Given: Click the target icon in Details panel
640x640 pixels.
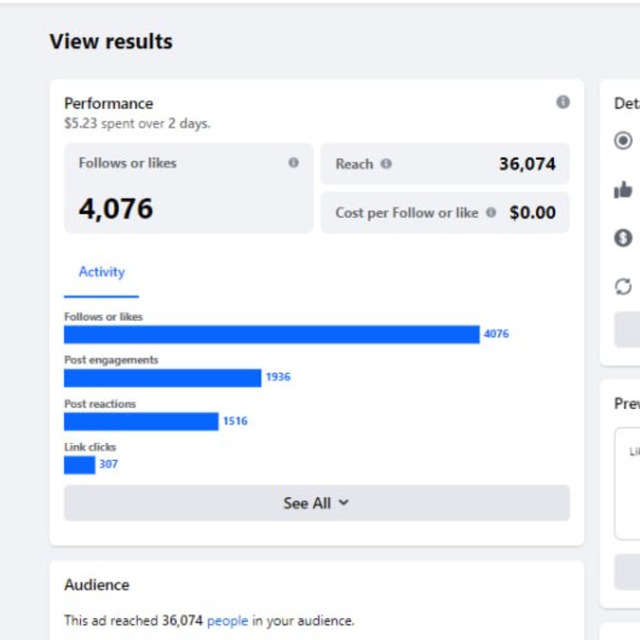Looking at the screenshot, I should pyautogui.click(x=623, y=140).
